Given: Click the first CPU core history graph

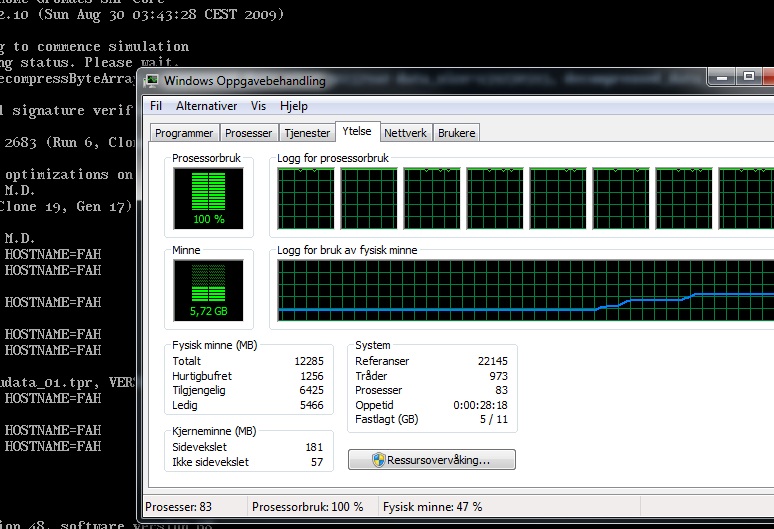Looking at the screenshot, I should [x=306, y=198].
